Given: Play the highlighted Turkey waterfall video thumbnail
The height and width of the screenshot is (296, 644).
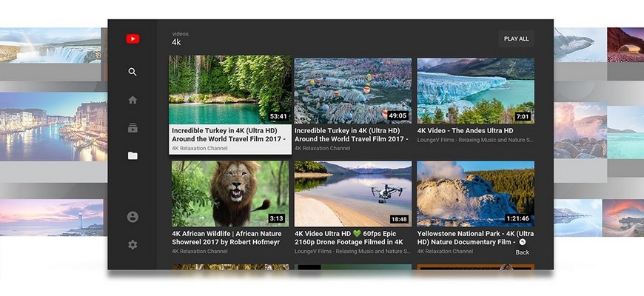Looking at the screenshot, I should point(229,90).
